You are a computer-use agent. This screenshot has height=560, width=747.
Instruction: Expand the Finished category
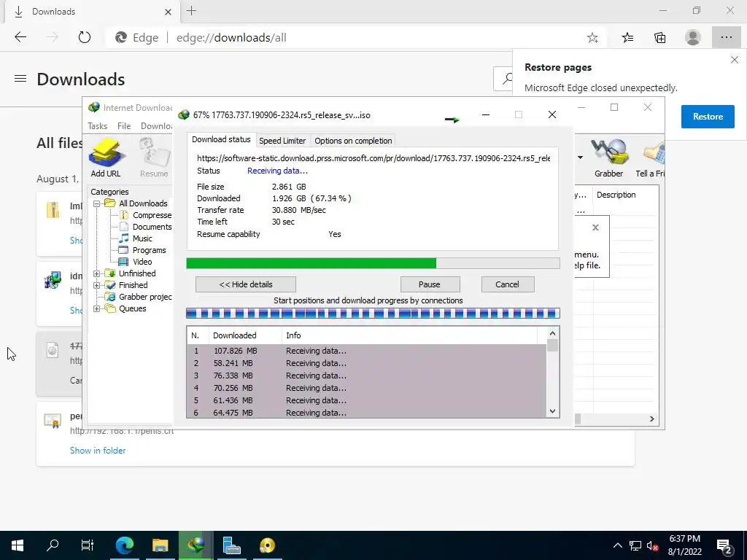click(x=97, y=285)
